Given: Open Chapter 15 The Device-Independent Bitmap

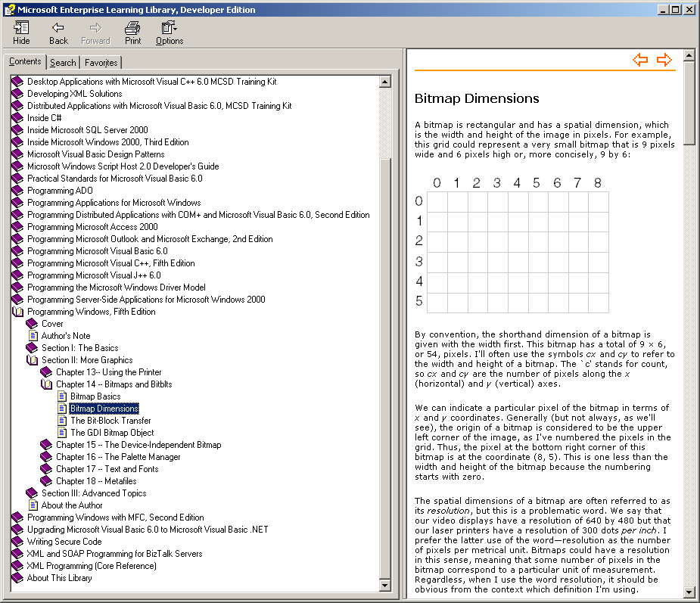Looking at the screenshot, I should tap(138, 445).
